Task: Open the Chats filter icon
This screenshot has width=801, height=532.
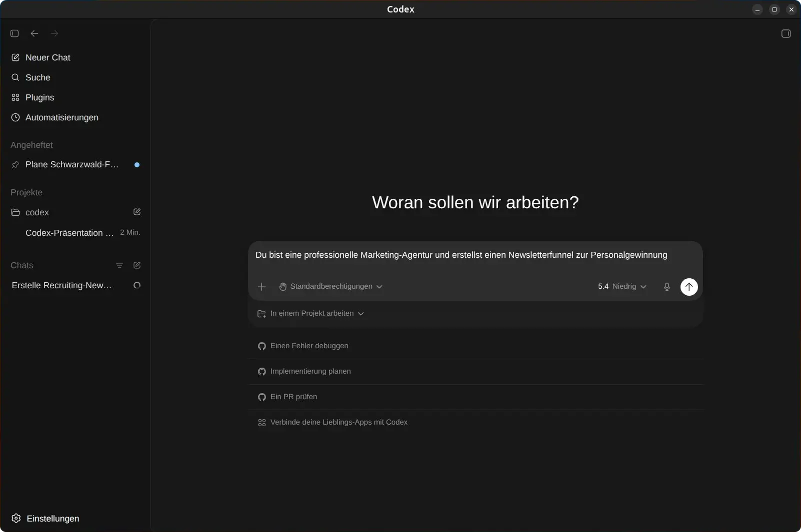Action: pos(119,265)
